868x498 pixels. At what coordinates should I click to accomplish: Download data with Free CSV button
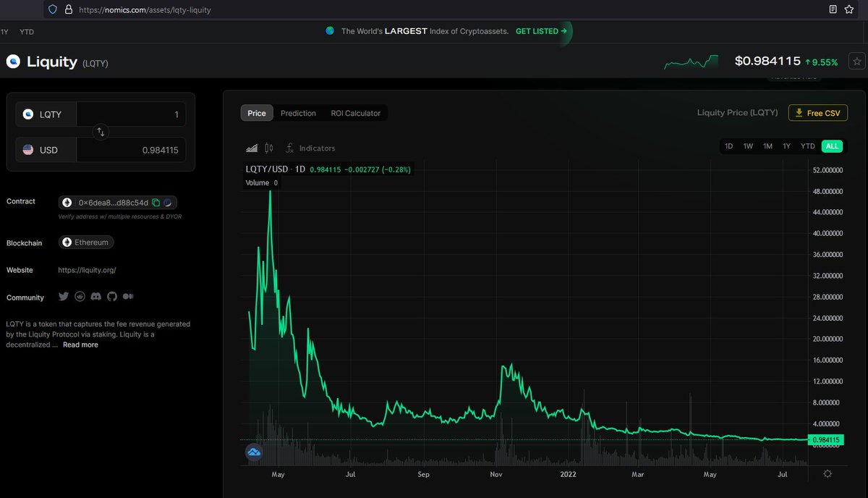(x=818, y=113)
